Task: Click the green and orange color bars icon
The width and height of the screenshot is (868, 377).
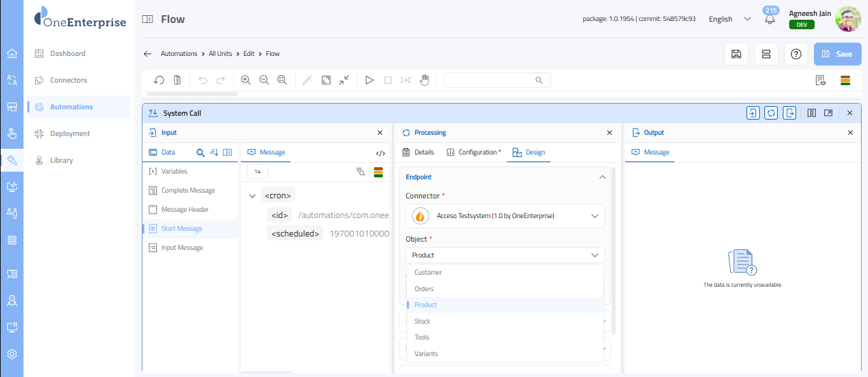Action: click(x=845, y=80)
